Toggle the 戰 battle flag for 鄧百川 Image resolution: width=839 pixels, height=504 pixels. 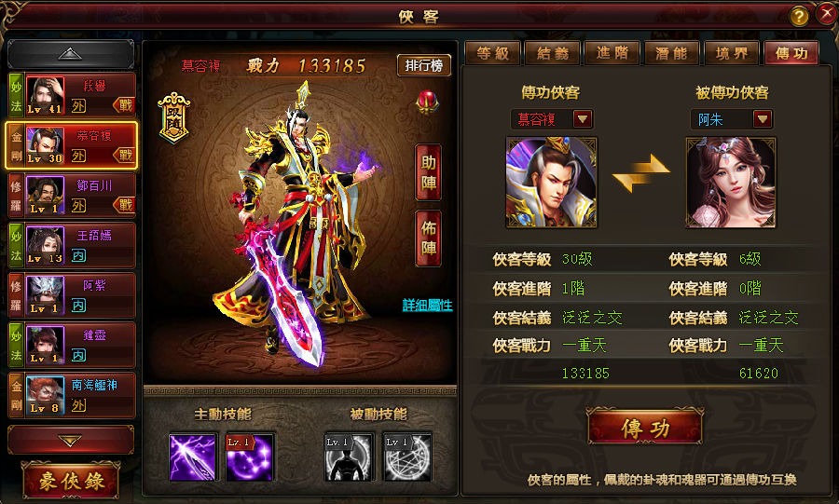pyautogui.click(x=124, y=205)
